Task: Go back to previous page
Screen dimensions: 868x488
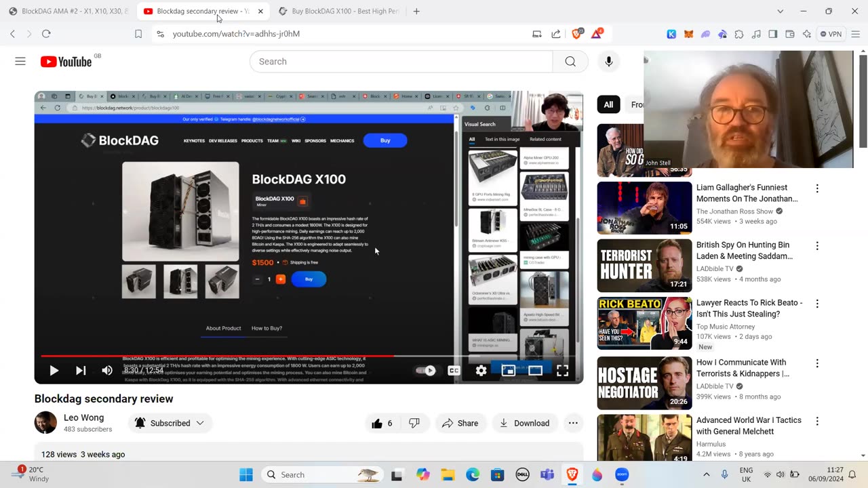Action: (12, 34)
